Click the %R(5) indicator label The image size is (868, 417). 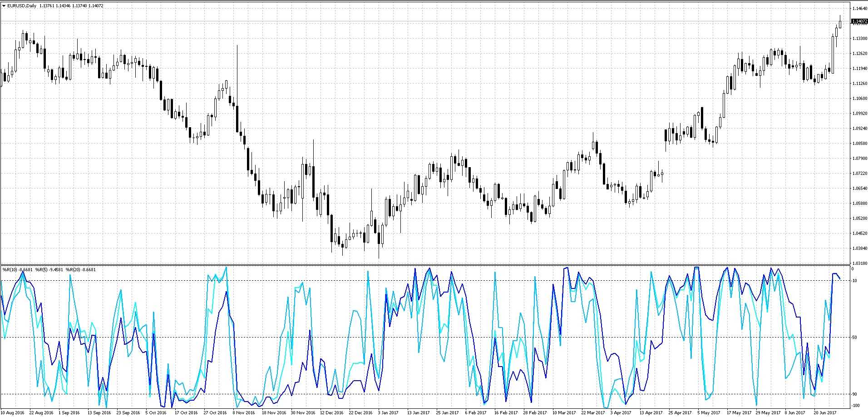click(x=49, y=270)
